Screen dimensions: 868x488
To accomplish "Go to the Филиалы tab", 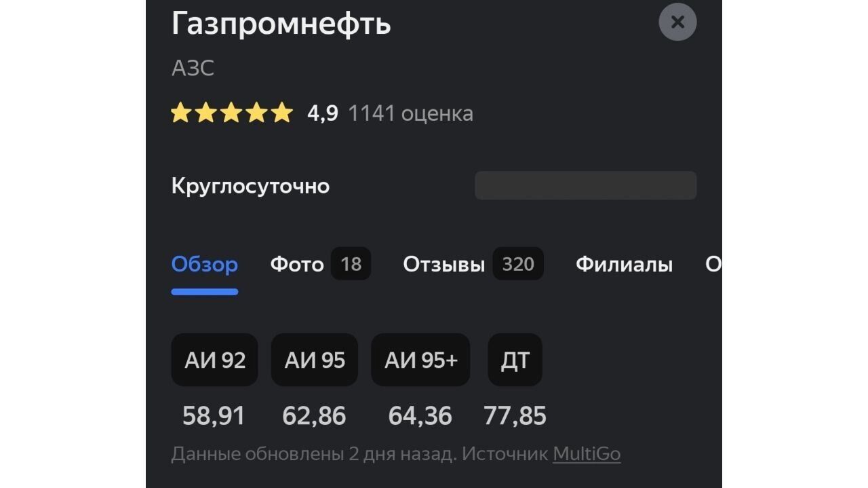I will point(624,264).
